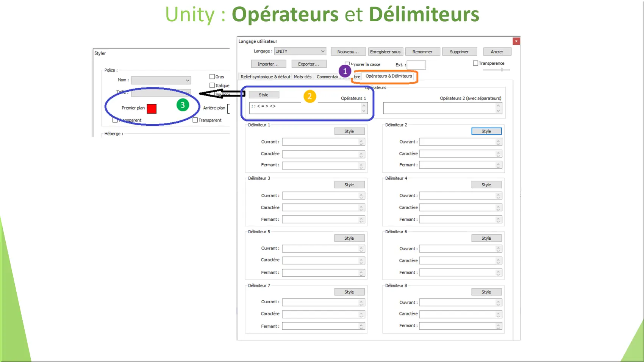Close the Langage utilisateur dialog
644x362 pixels.
(x=516, y=41)
